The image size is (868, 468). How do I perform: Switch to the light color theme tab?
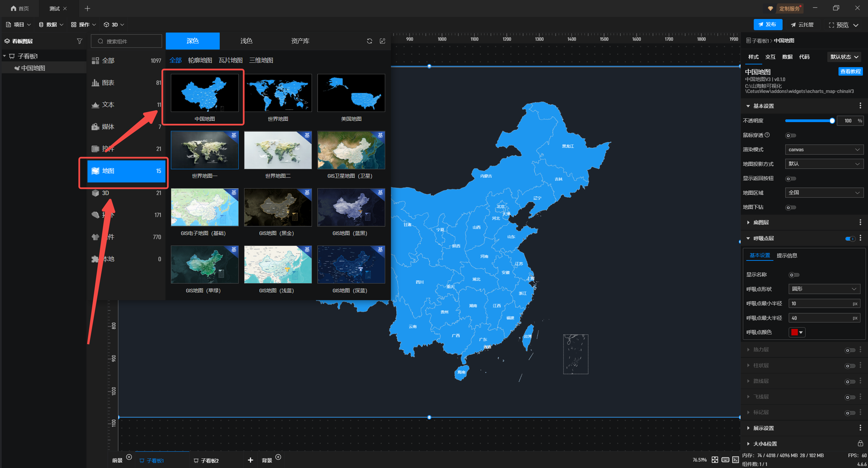coord(246,41)
